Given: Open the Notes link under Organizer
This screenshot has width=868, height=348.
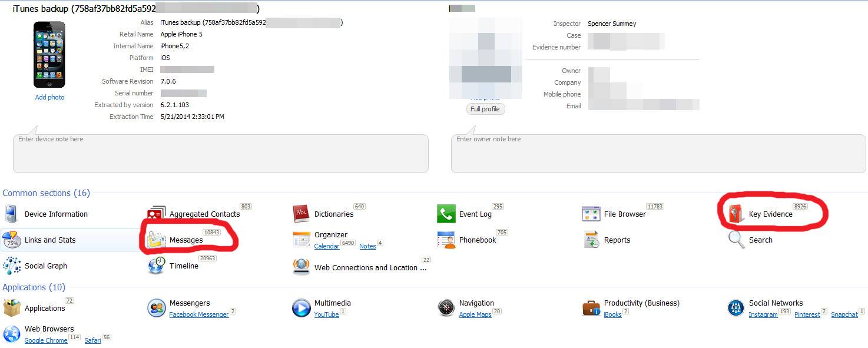Looking at the screenshot, I should [367, 246].
